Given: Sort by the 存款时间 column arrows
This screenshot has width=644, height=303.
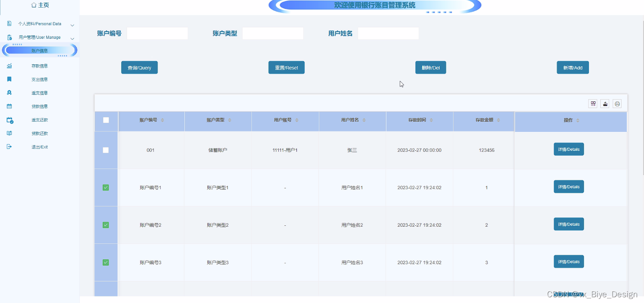Looking at the screenshot, I should 431,120.
